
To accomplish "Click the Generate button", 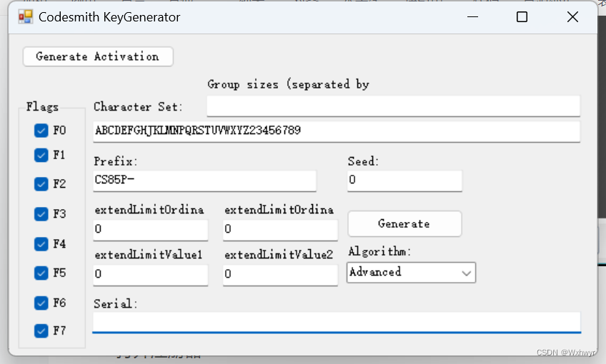I will pyautogui.click(x=404, y=223).
